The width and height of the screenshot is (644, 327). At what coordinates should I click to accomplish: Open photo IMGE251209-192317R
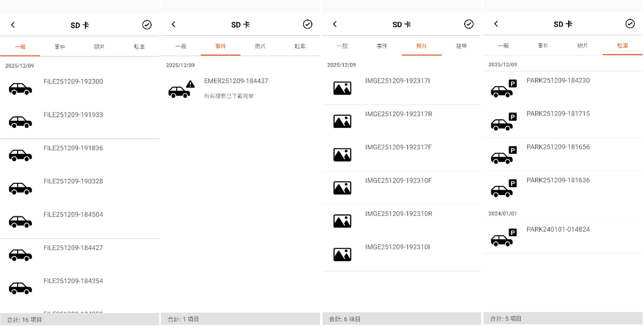398,114
